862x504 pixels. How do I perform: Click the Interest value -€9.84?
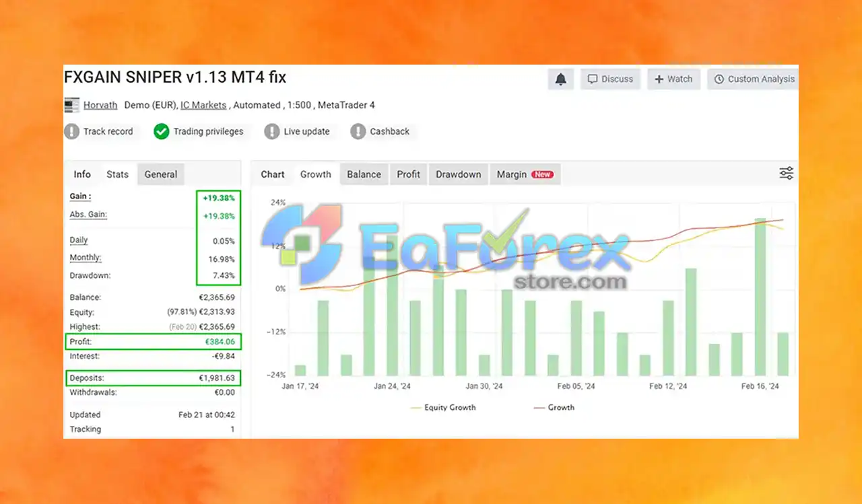(223, 357)
